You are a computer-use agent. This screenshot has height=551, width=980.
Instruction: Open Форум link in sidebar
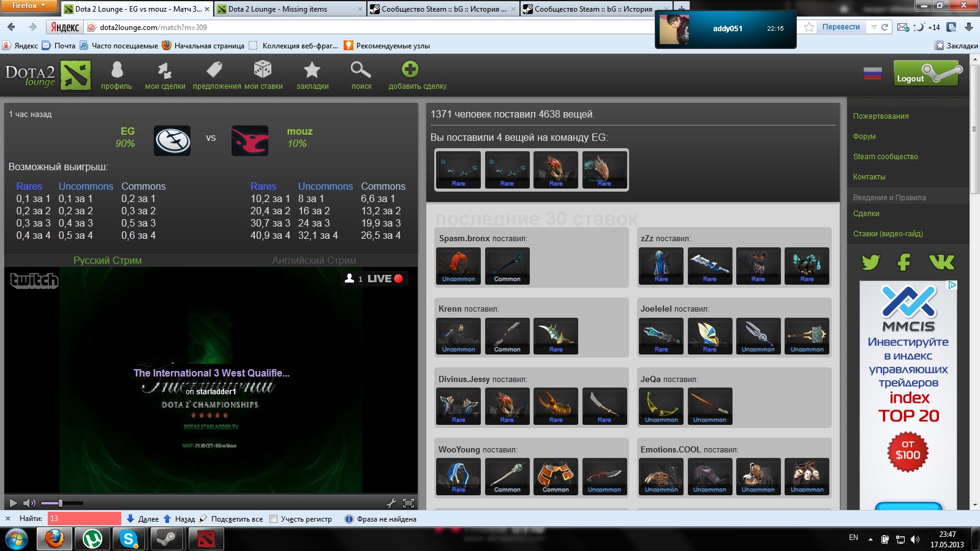coord(864,137)
